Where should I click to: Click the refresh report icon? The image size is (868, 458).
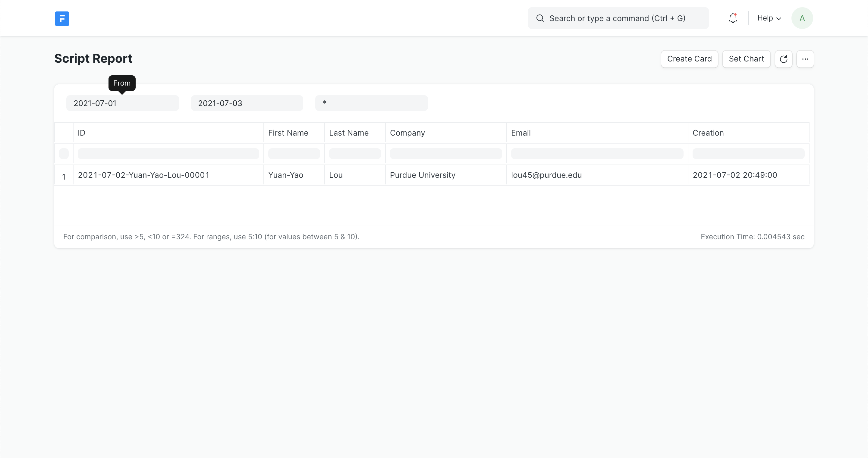click(x=783, y=59)
